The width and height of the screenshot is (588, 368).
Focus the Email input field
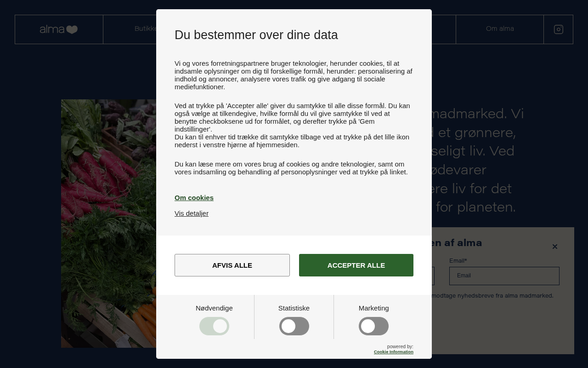[504, 276]
